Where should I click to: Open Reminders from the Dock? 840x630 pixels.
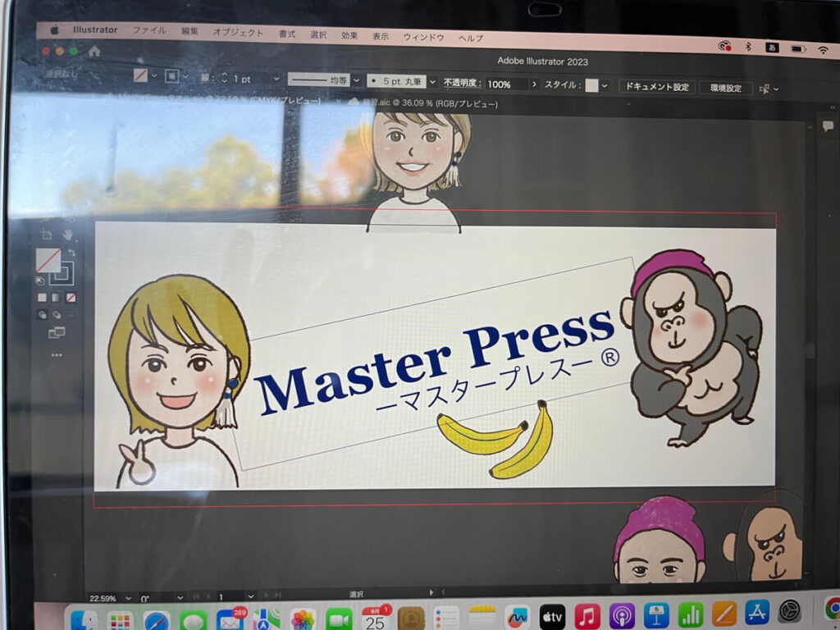446,619
